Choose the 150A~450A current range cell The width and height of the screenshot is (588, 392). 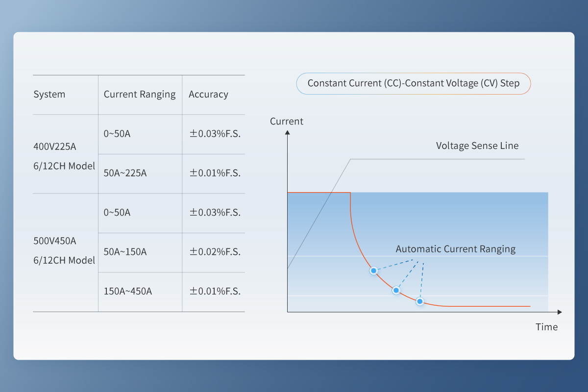pos(127,291)
